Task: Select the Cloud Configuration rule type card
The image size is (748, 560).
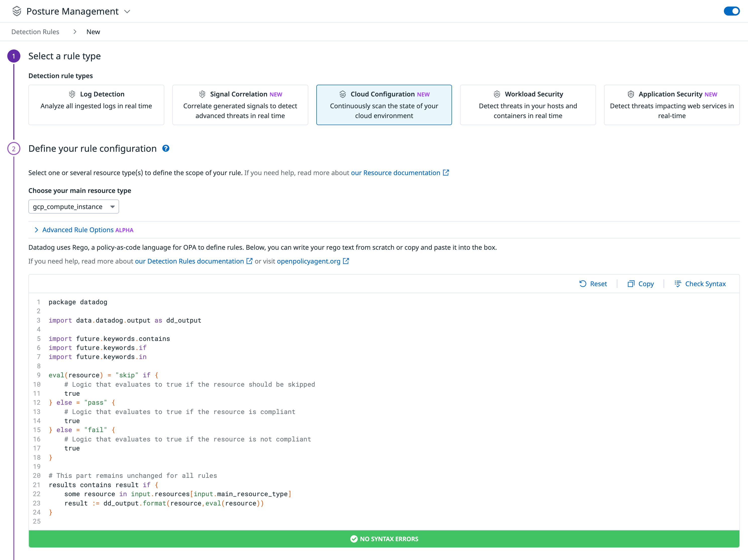Action: [384, 105]
